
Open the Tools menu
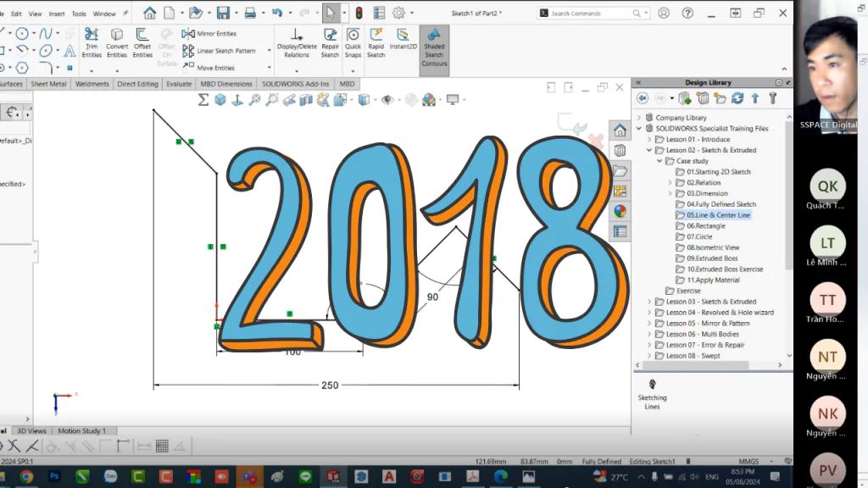(79, 14)
